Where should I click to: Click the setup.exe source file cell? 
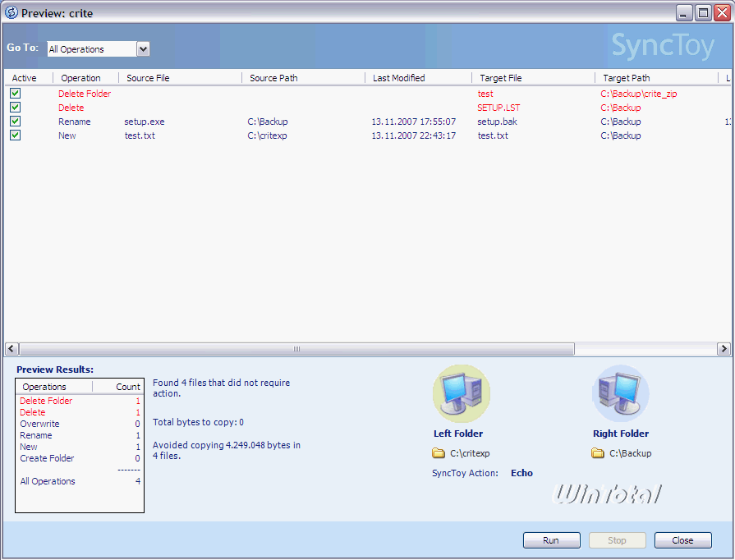145,122
